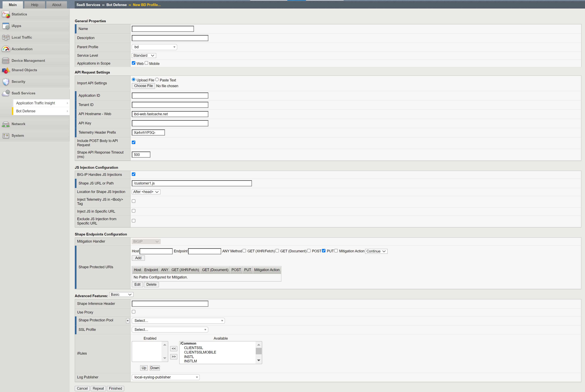Click the Local Traffic icon
This screenshot has height=392, width=585.
(x=6, y=38)
